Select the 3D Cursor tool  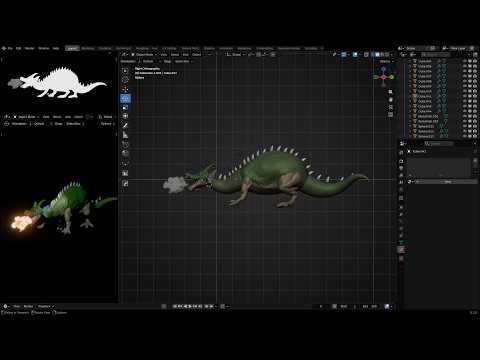[x=125, y=80]
